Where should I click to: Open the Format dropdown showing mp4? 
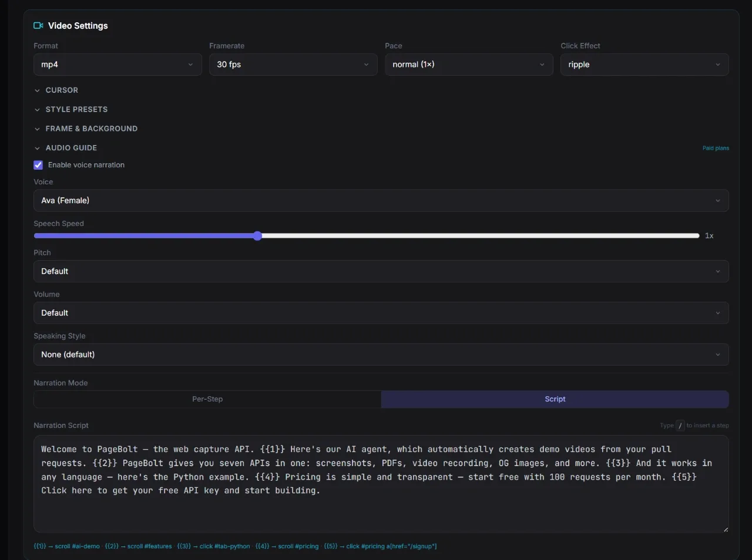[x=117, y=65]
